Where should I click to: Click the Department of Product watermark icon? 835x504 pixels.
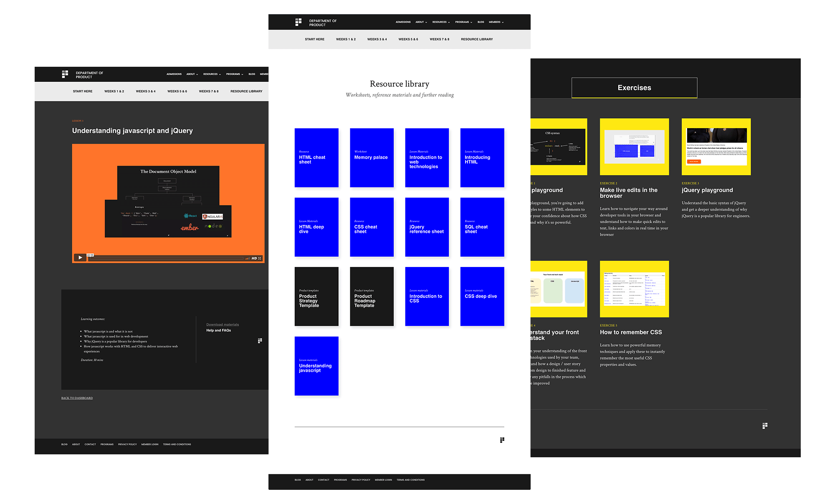coord(501,440)
